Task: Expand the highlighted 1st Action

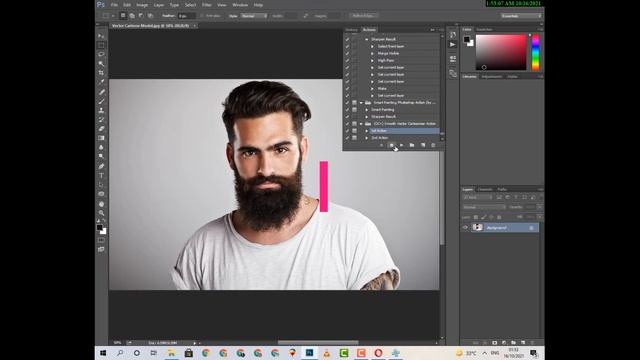Action: pos(367,131)
